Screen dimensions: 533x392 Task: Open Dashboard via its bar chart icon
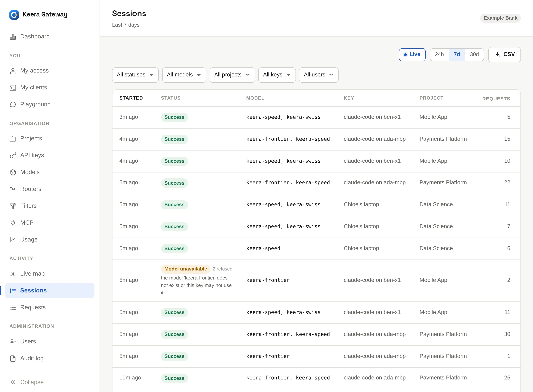[x=13, y=36]
